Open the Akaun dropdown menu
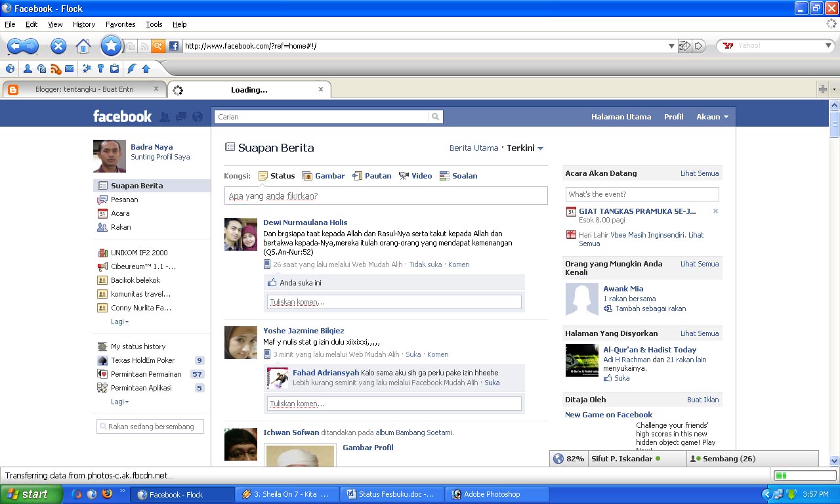This screenshot has width=840, height=504. [x=712, y=117]
